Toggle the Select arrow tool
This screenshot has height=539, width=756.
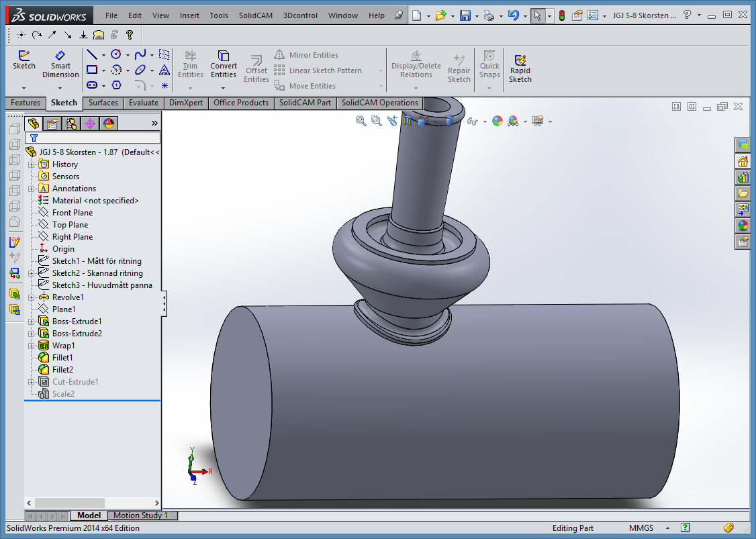click(x=537, y=16)
